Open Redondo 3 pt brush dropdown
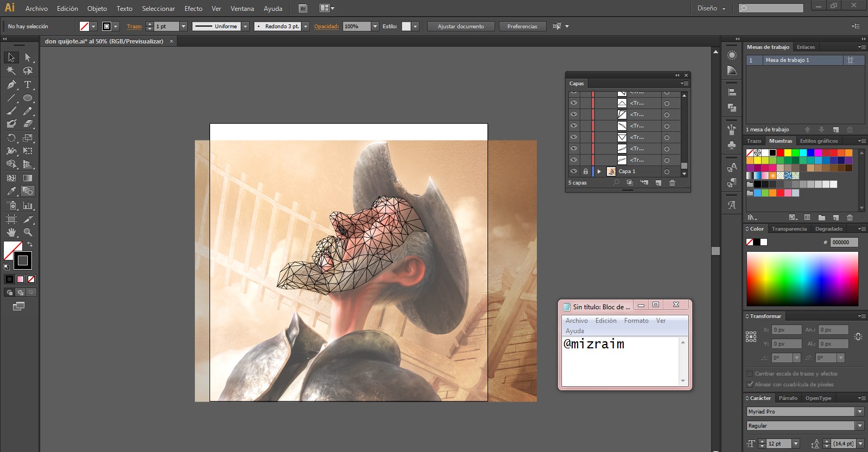Image resolution: width=868 pixels, height=452 pixels. pos(306,27)
